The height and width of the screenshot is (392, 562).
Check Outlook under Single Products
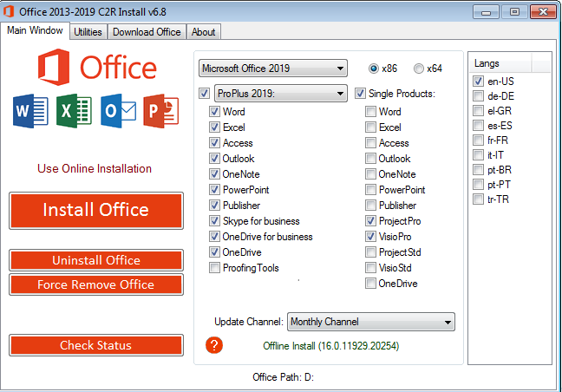tap(370, 159)
